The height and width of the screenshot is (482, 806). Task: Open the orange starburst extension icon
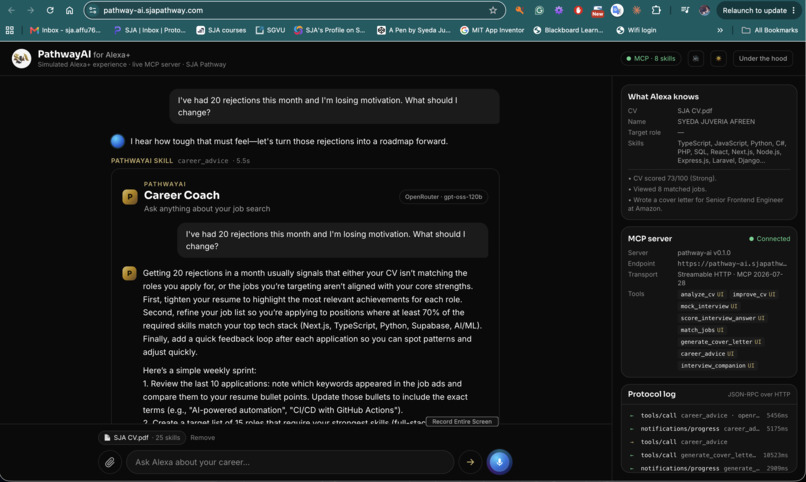click(x=636, y=10)
